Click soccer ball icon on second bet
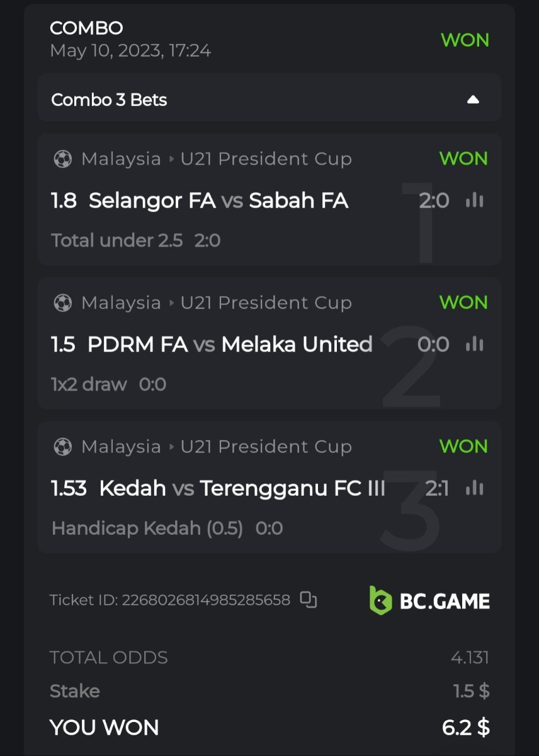 click(63, 303)
